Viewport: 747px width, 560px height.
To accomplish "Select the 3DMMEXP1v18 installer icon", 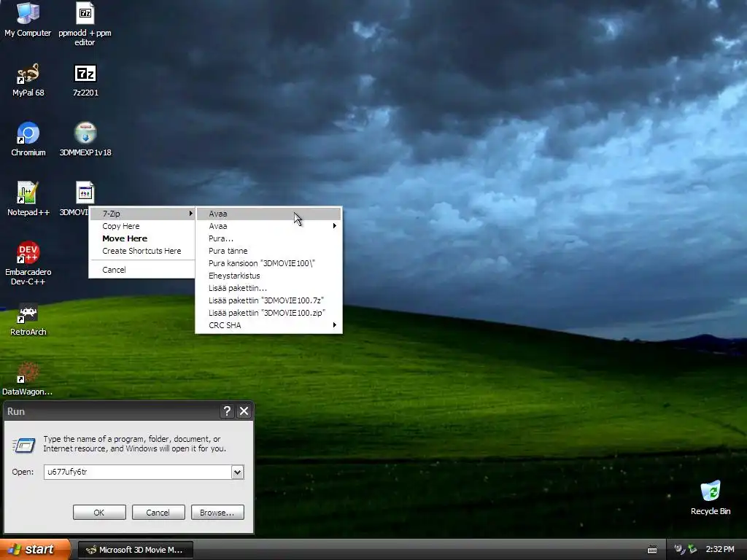I will 85,139.
